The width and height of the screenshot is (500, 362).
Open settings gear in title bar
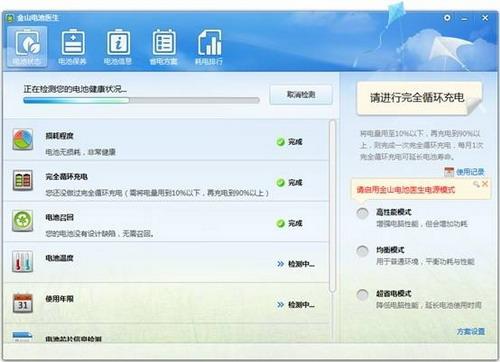[447, 18]
